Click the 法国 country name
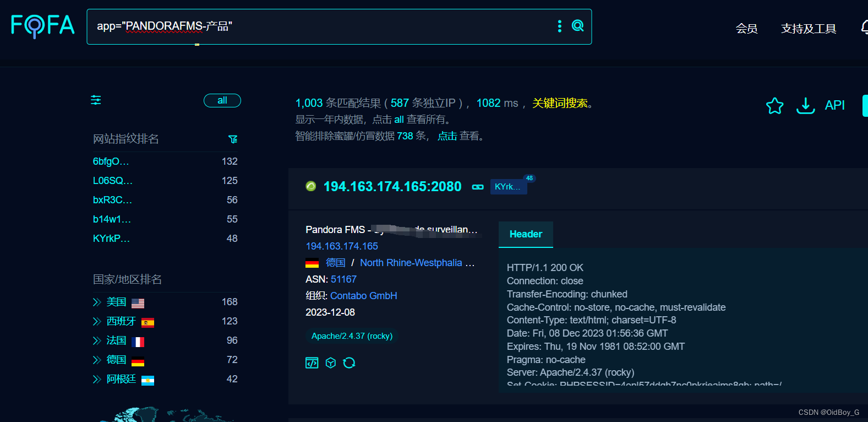Image resolution: width=868 pixels, height=422 pixels. pyautogui.click(x=116, y=340)
